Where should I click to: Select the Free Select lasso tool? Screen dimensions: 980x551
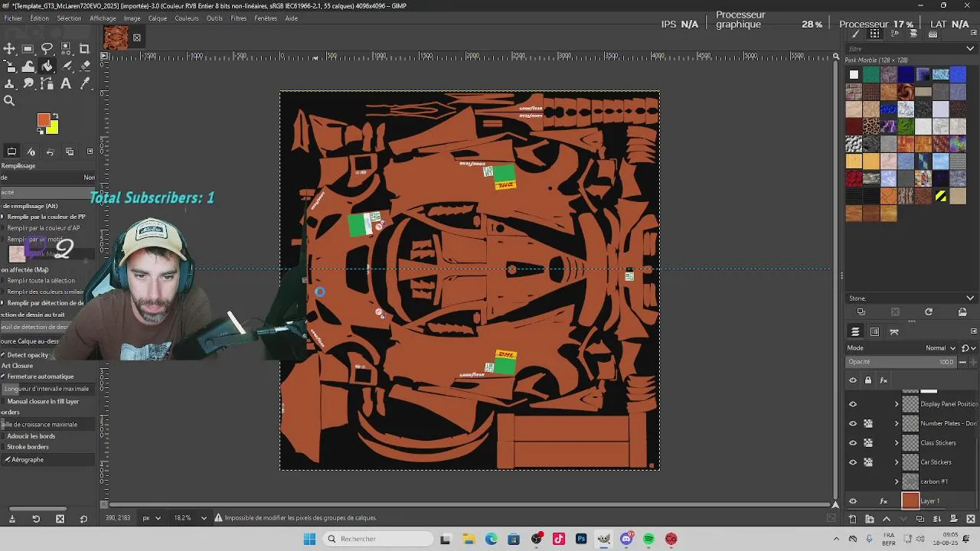pos(47,48)
